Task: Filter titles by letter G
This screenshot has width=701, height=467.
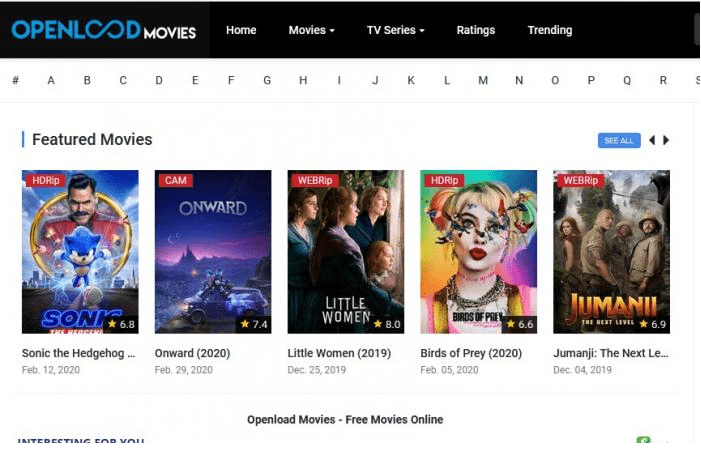Action: pyautogui.click(x=267, y=80)
